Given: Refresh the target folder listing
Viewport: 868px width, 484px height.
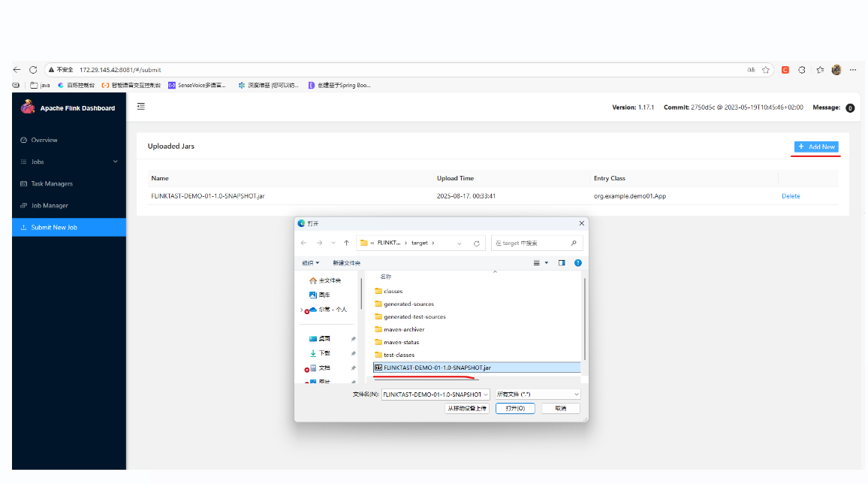Looking at the screenshot, I should (476, 243).
